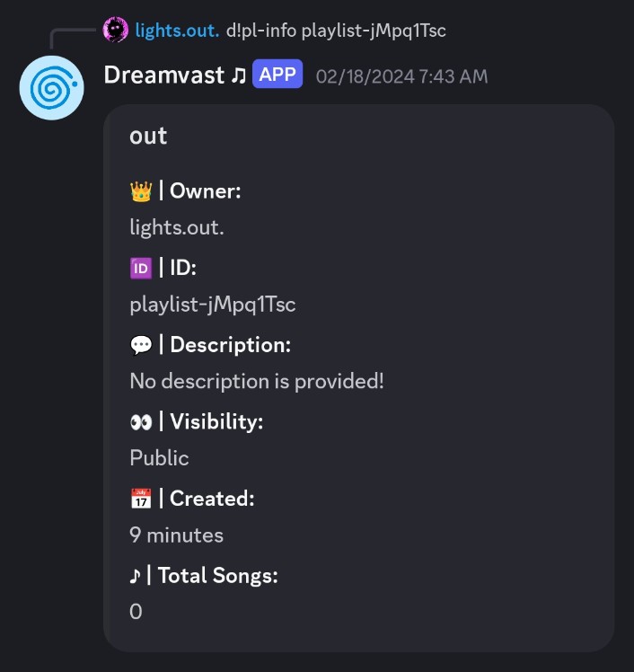Screen dimensions: 634x672
Task: Click the purple ID emoji icon
Action: pos(141,269)
